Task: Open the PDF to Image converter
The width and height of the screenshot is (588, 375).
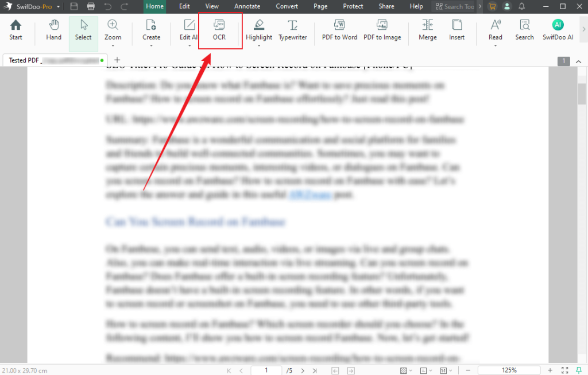Action: click(x=382, y=30)
